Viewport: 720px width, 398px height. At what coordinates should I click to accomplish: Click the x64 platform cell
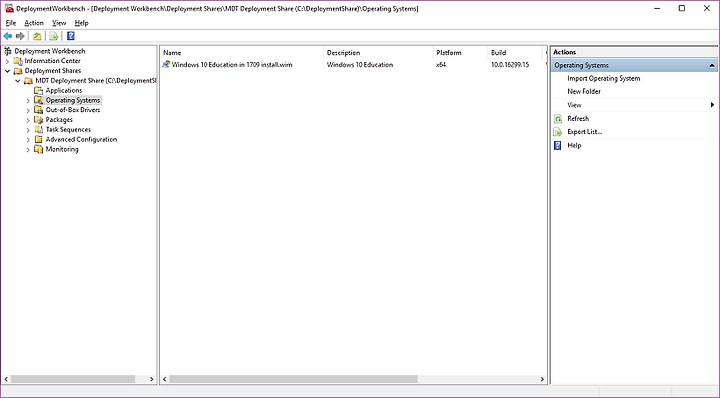click(441, 65)
